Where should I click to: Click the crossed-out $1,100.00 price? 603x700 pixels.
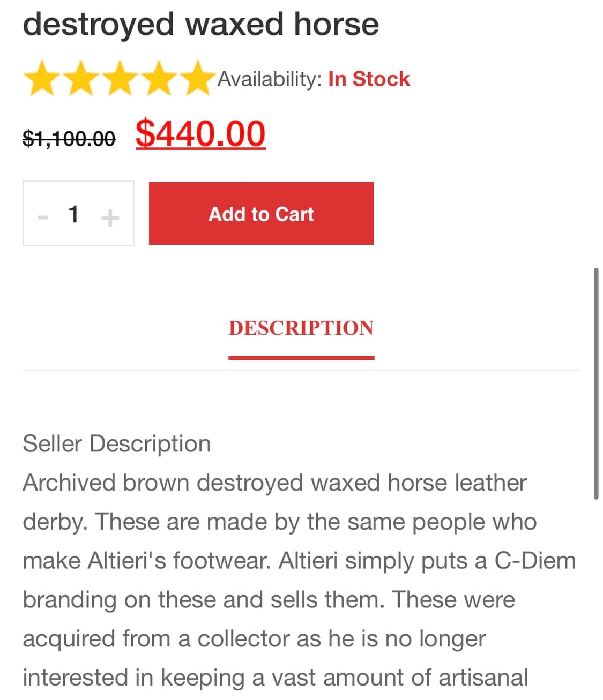69,139
